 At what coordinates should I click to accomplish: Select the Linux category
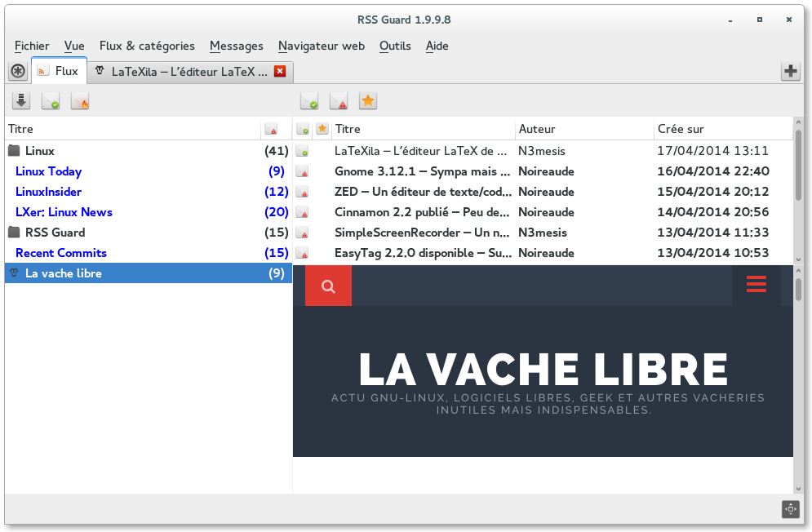(149, 151)
